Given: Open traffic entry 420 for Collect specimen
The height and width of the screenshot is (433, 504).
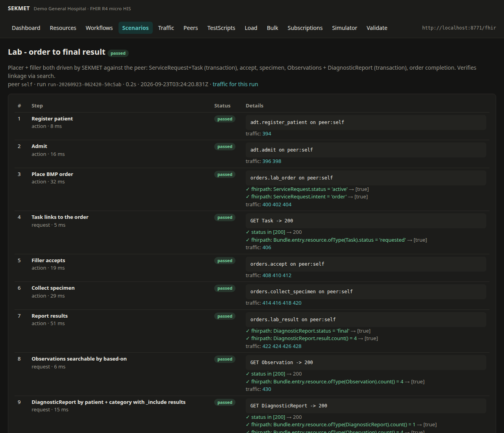Looking at the screenshot, I should coord(297,303).
